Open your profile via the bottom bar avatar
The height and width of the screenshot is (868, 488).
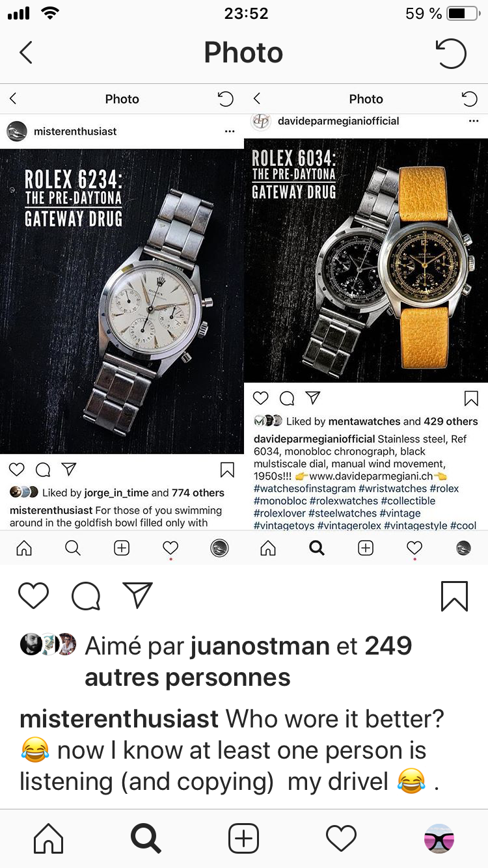point(439,839)
